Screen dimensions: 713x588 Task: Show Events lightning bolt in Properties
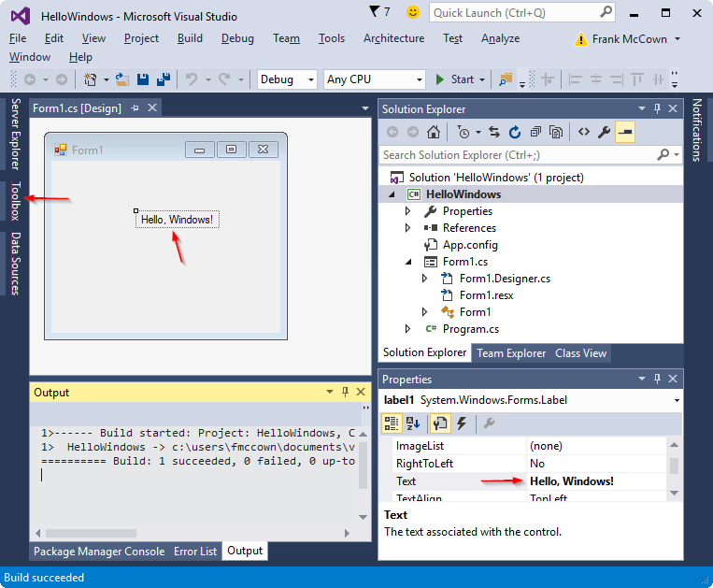click(462, 423)
